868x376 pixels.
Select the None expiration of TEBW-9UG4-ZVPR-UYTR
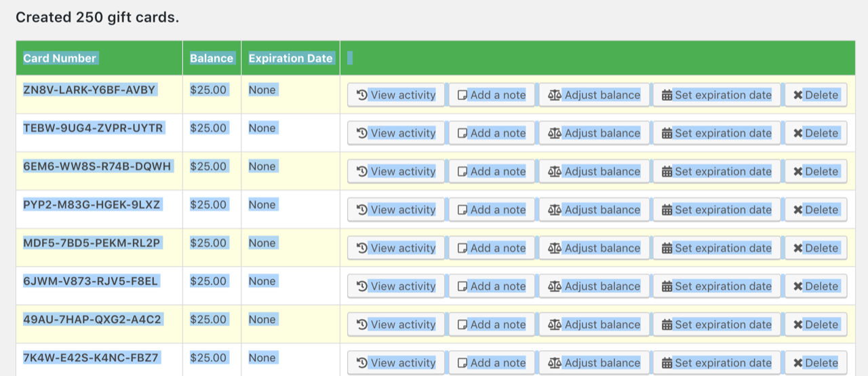pos(262,128)
